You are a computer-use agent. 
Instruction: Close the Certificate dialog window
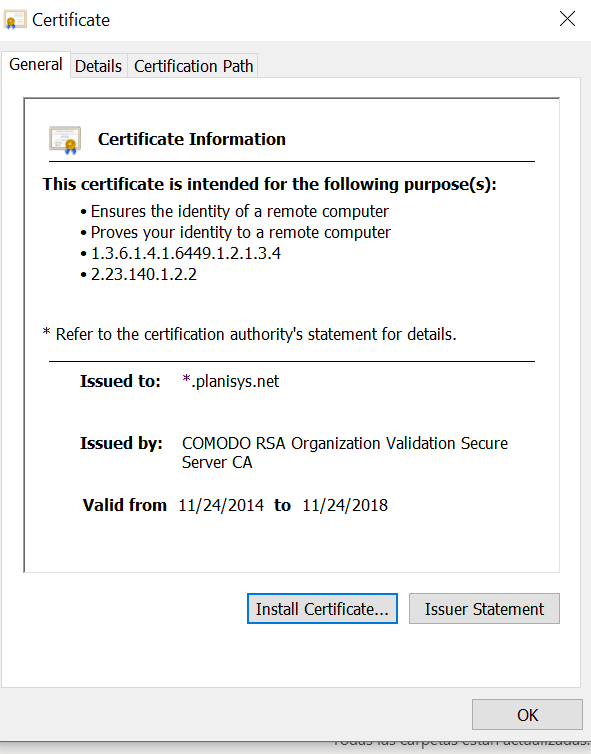(567, 19)
